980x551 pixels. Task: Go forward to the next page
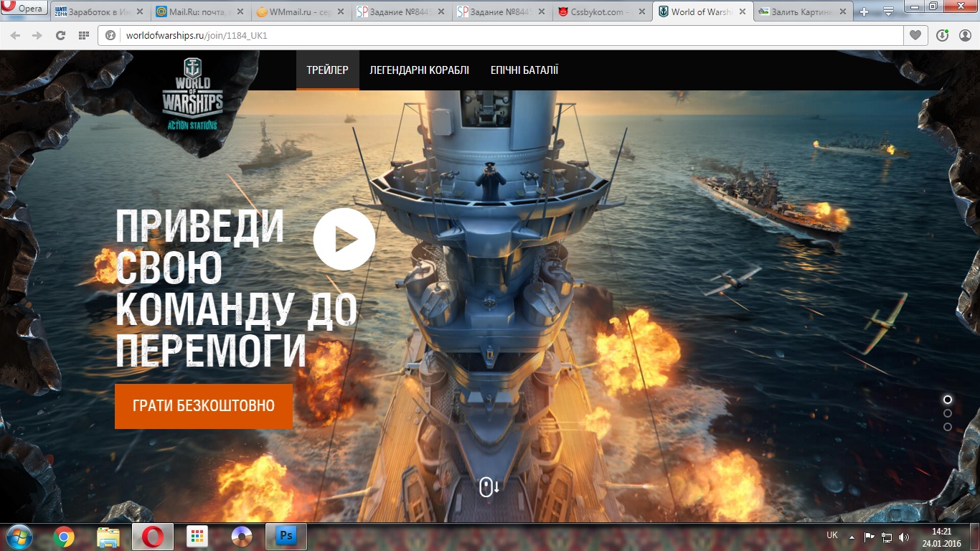37,36
